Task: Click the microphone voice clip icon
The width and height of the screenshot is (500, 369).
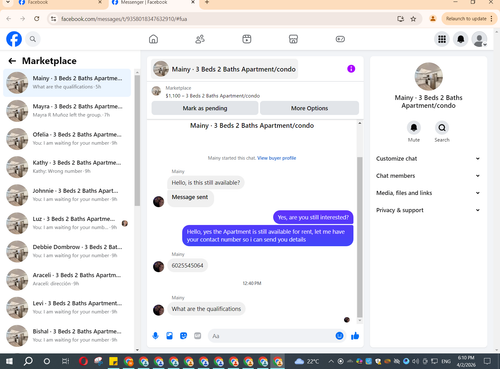Action: click(x=155, y=336)
